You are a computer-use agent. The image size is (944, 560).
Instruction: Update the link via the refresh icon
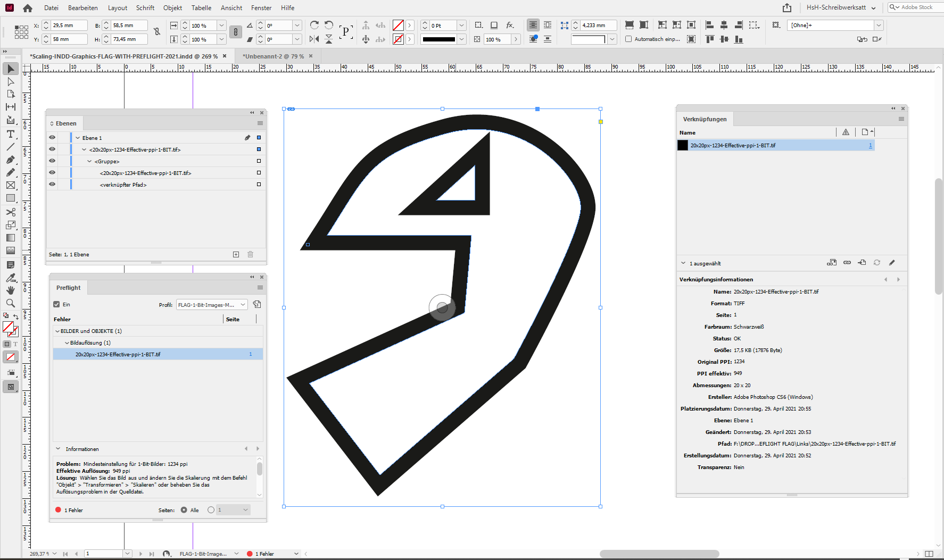[x=876, y=262]
